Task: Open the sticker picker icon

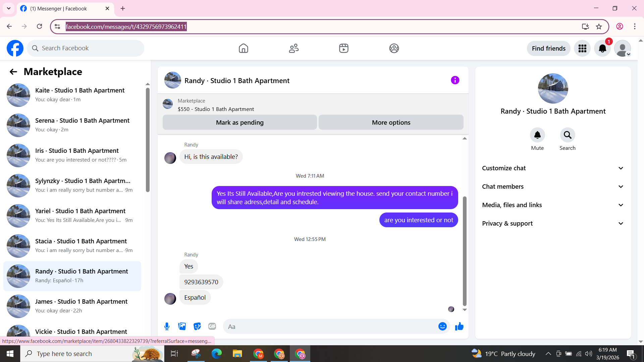Action: pyautogui.click(x=197, y=326)
